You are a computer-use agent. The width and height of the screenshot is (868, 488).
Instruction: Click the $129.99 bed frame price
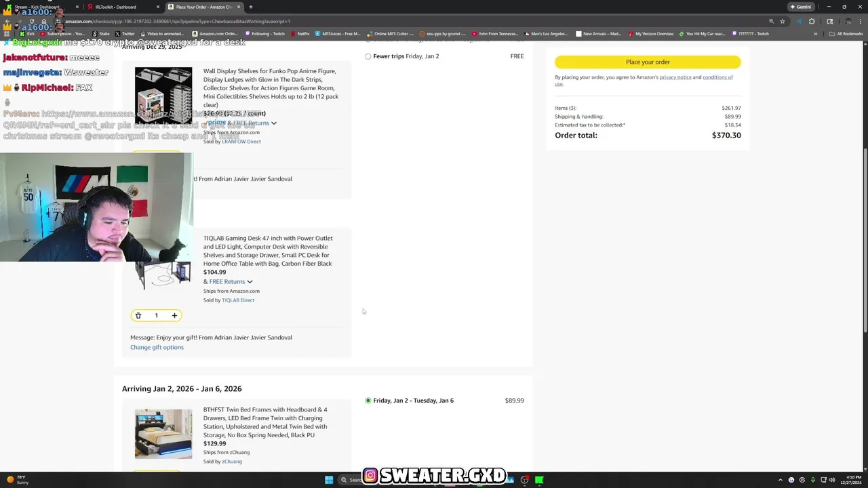coord(215,443)
